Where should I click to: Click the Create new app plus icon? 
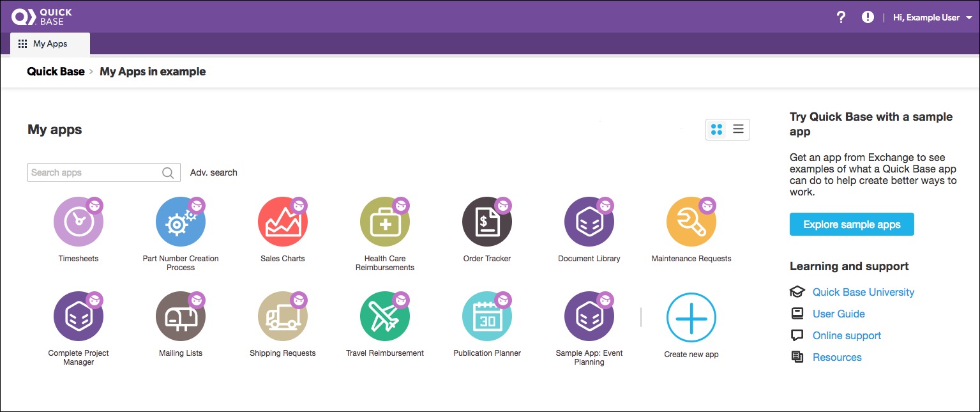point(691,317)
